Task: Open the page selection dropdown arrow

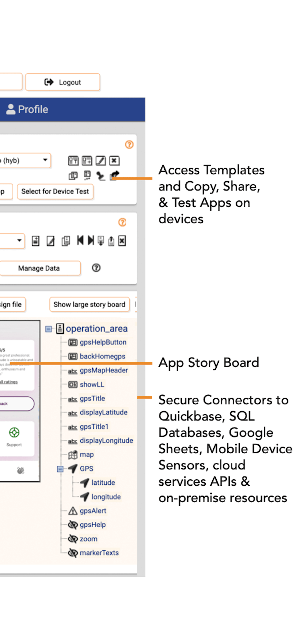Action: (x=19, y=241)
